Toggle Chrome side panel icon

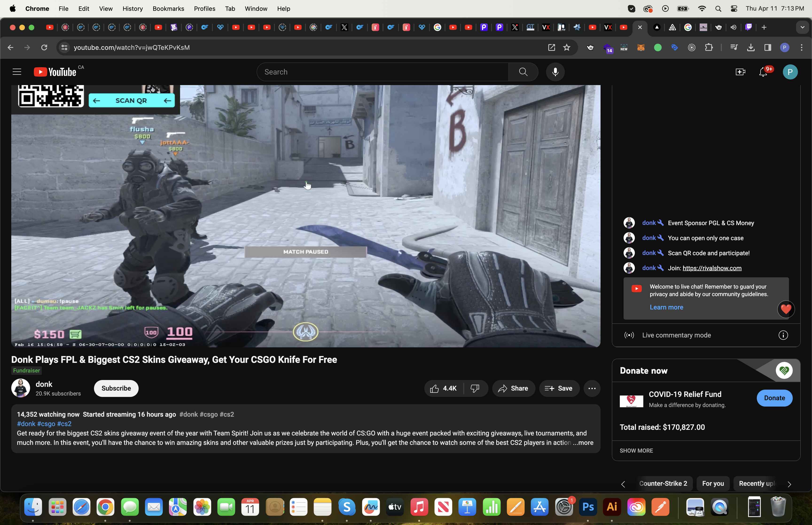click(x=767, y=47)
